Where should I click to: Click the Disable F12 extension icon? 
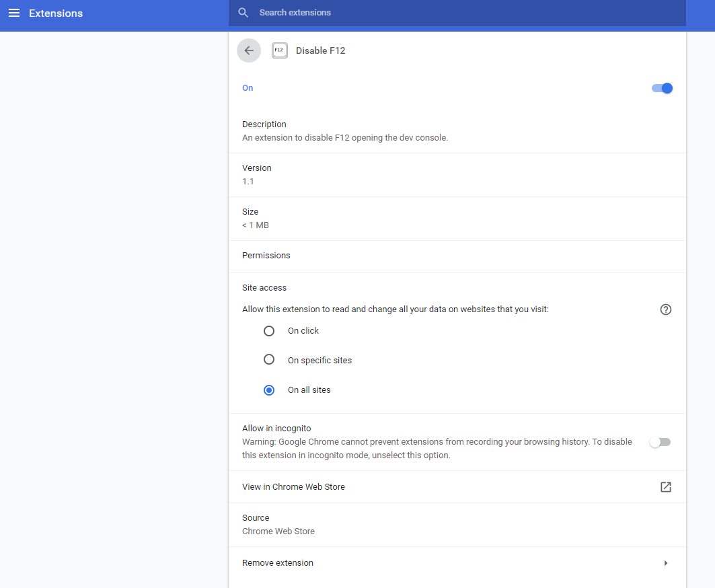pyautogui.click(x=280, y=50)
